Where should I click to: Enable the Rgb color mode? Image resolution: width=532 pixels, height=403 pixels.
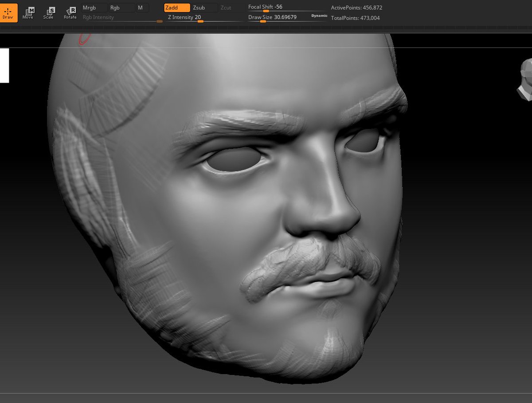[121, 8]
